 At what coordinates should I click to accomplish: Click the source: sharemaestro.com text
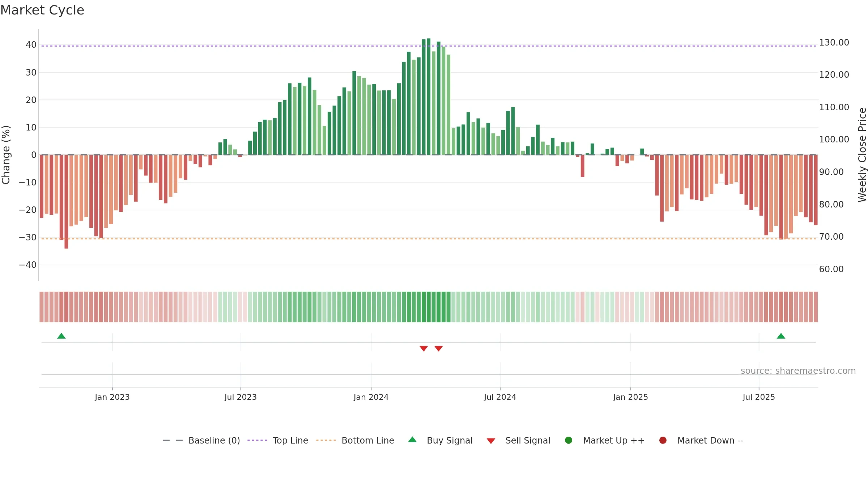[798, 371]
